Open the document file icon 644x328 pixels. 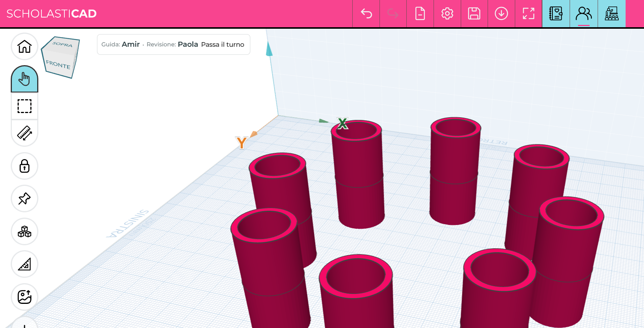(420, 14)
